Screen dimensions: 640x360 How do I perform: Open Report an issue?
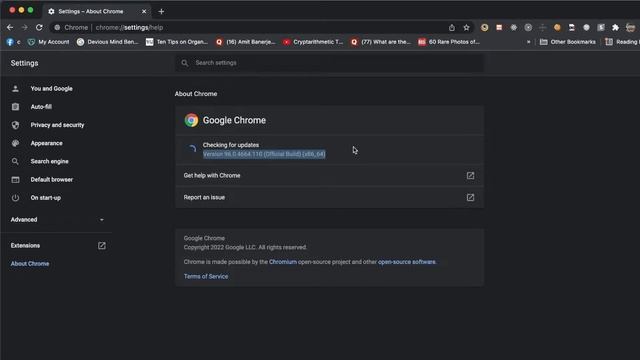(x=330, y=198)
